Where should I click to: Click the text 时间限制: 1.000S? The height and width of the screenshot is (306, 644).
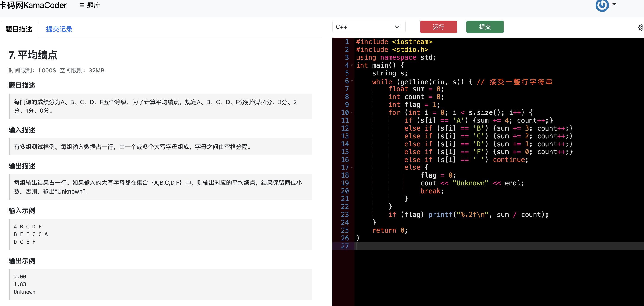point(32,71)
